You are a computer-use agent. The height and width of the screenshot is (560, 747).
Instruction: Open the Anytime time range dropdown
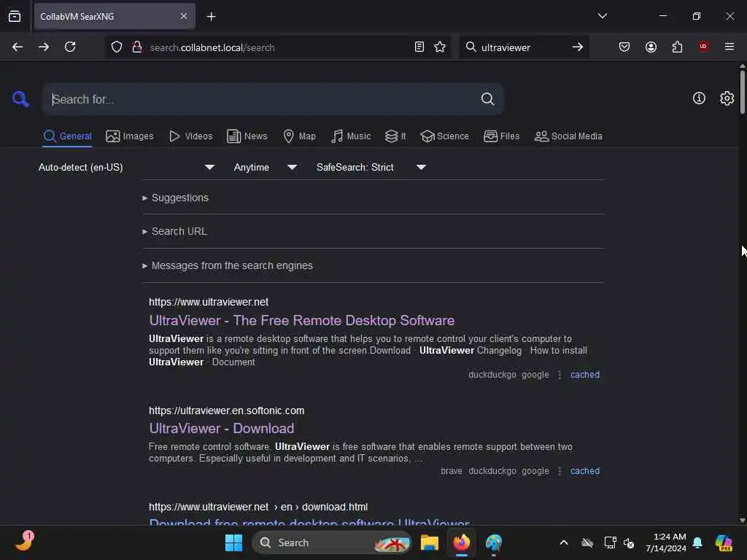[x=265, y=167]
